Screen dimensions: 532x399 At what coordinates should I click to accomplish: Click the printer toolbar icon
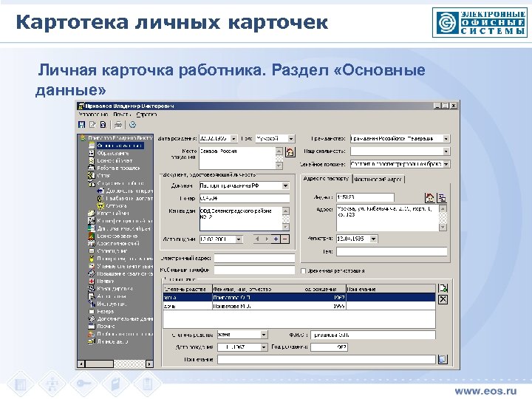pyautogui.click(x=117, y=125)
